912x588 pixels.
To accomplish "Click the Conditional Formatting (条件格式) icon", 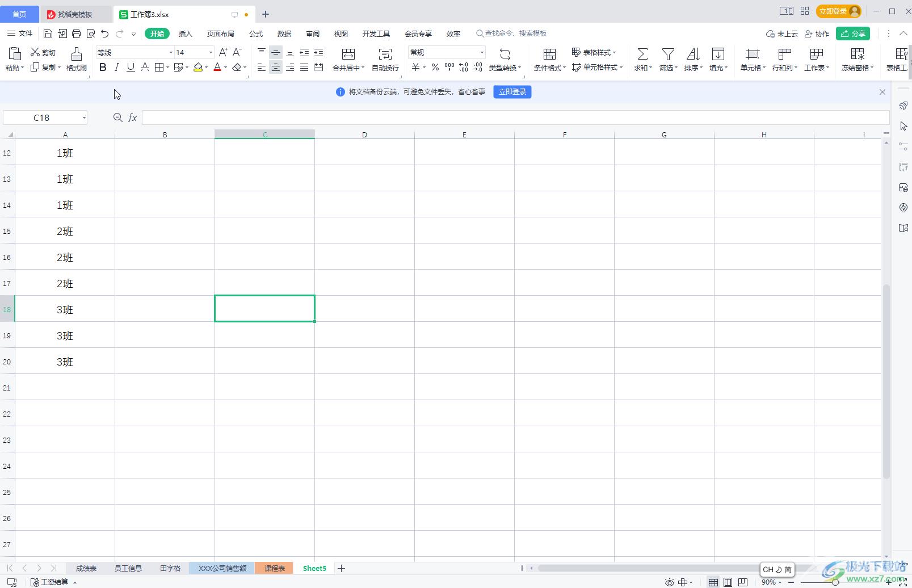I will (549, 54).
